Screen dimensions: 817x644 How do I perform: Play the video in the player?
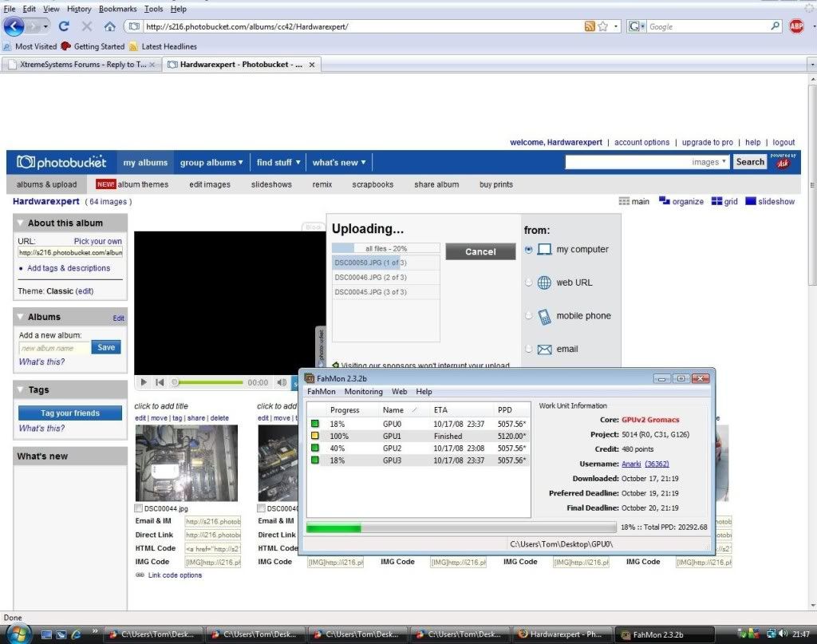click(x=144, y=382)
